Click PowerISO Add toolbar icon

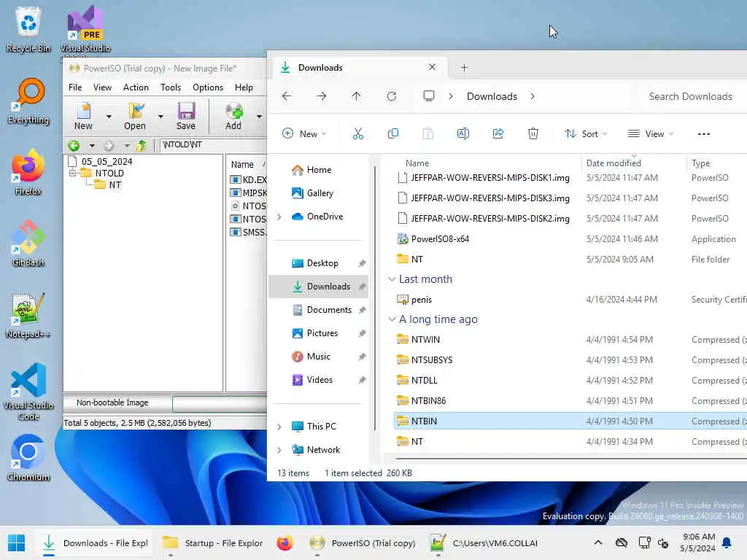233,116
